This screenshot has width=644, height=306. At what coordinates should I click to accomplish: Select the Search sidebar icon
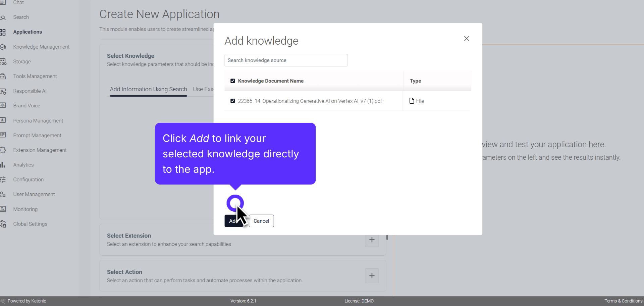(3, 17)
